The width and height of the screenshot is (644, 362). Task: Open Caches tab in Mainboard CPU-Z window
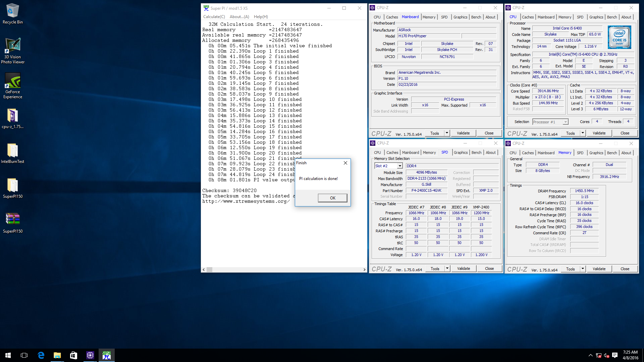(392, 17)
